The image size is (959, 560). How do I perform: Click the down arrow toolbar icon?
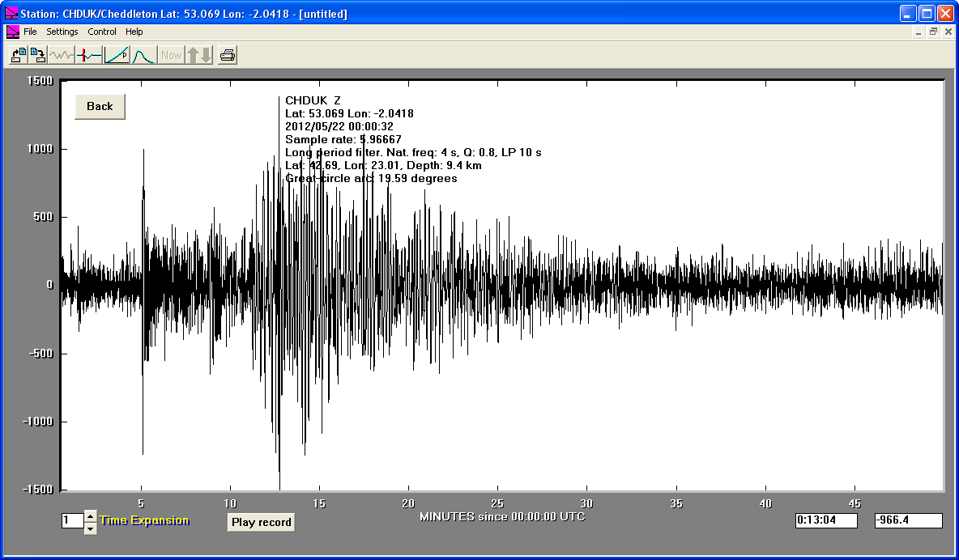[207, 56]
